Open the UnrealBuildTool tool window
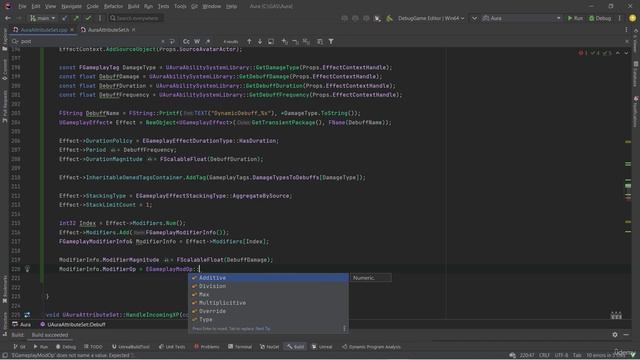 coord(131,347)
